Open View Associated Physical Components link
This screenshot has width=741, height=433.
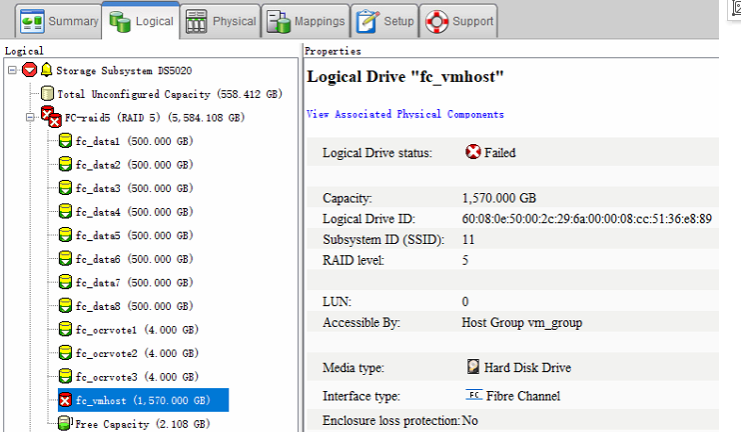(x=404, y=115)
